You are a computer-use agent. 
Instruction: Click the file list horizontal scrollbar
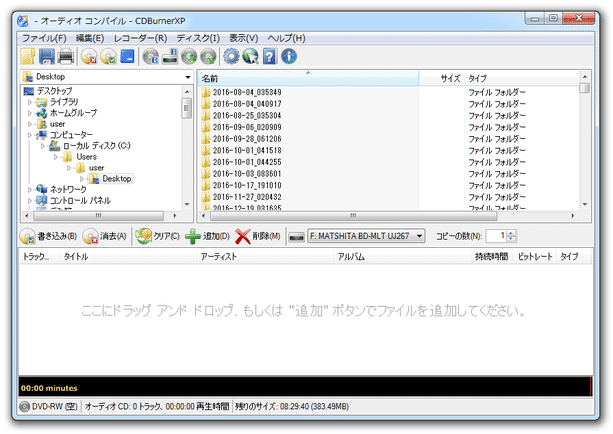click(x=353, y=216)
